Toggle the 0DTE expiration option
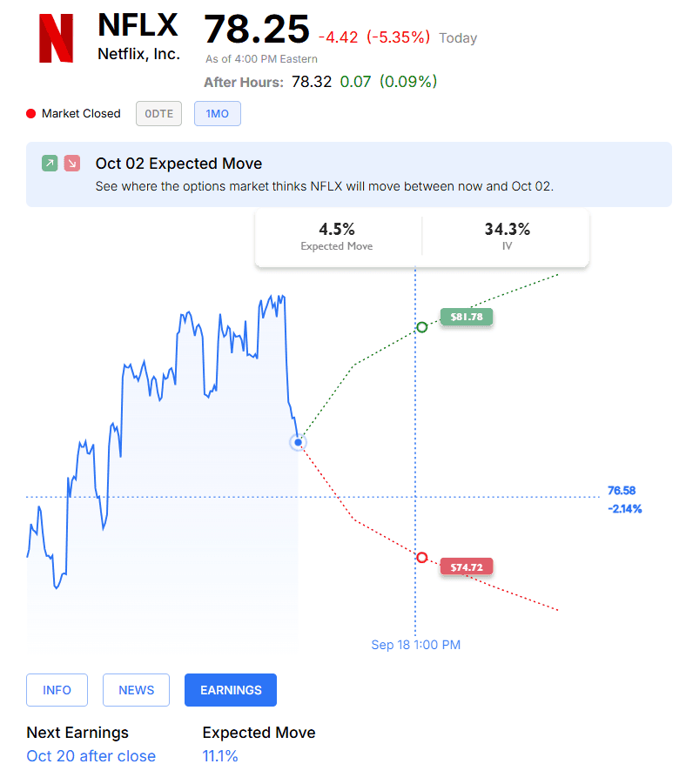686x784 pixels. [x=158, y=113]
